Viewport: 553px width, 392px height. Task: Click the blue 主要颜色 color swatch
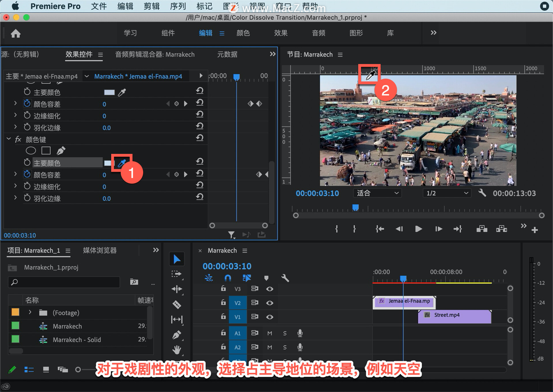coord(109,162)
